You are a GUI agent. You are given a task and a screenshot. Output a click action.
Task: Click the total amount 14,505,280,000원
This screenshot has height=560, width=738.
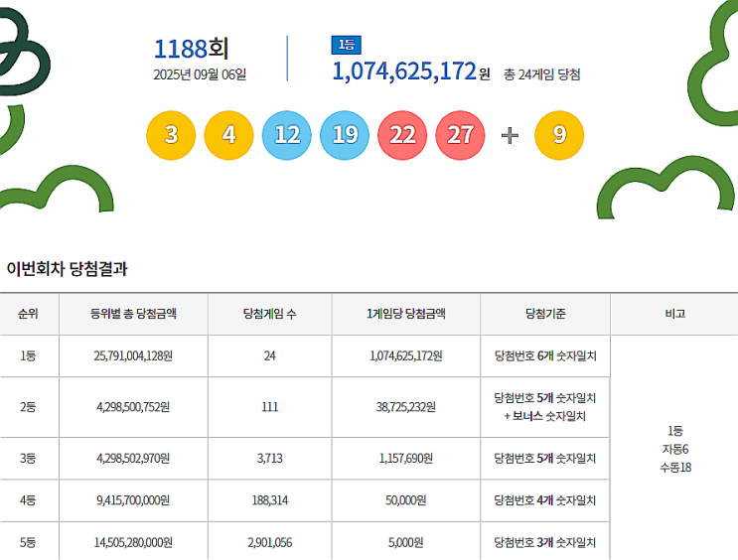(x=133, y=542)
